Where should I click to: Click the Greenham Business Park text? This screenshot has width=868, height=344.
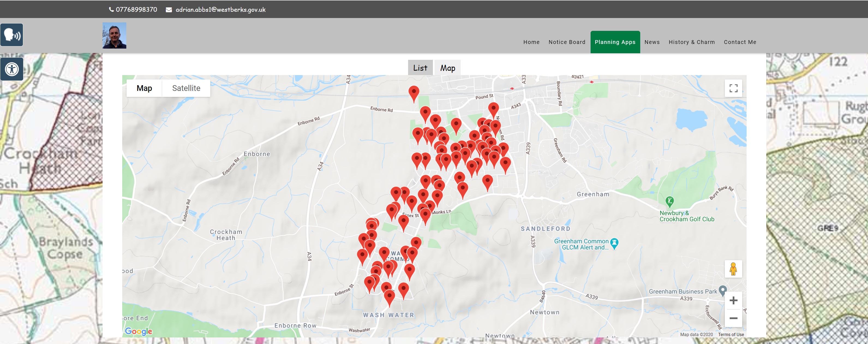click(683, 291)
